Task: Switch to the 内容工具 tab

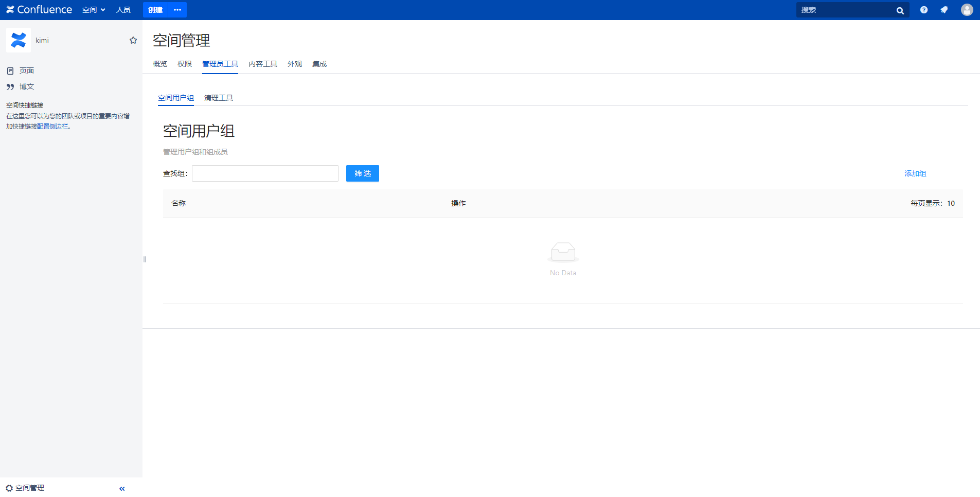Action: 262,64
